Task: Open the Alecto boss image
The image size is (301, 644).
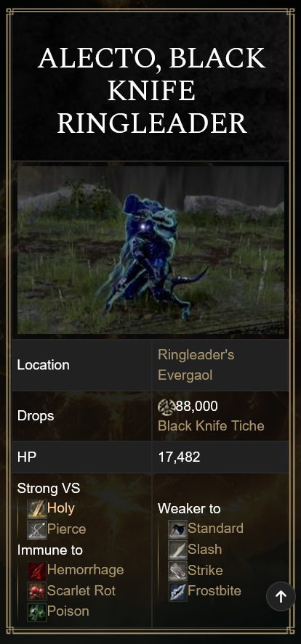Action: click(150, 250)
